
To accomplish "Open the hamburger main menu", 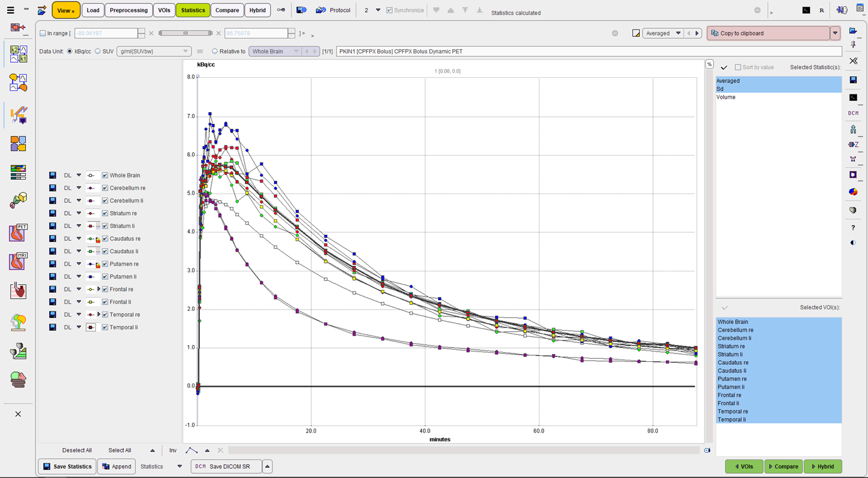I will (x=11, y=10).
